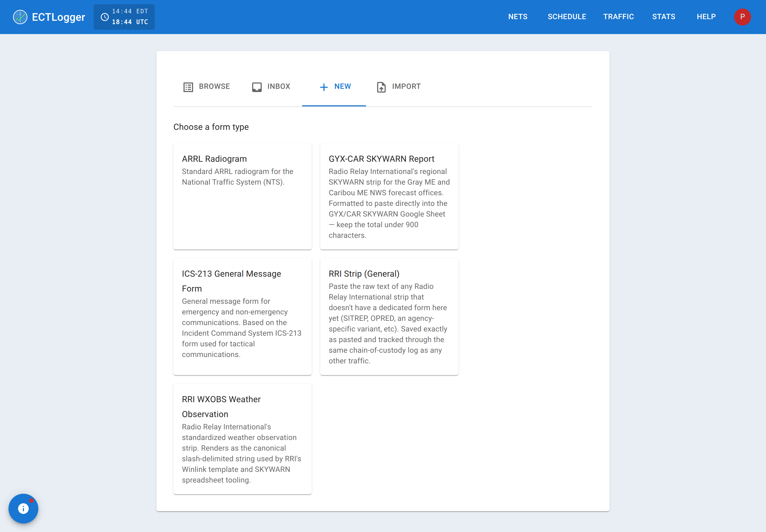This screenshot has width=766, height=532.
Task: Open the Help page
Action: click(x=706, y=17)
